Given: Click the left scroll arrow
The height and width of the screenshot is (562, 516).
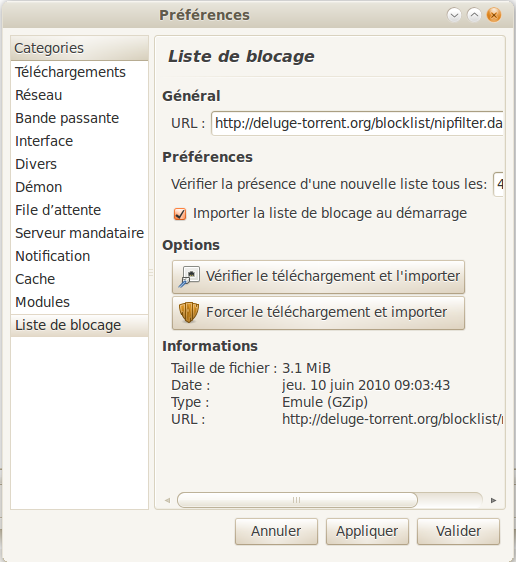Looking at the screenshot, I should coord(167,500).
